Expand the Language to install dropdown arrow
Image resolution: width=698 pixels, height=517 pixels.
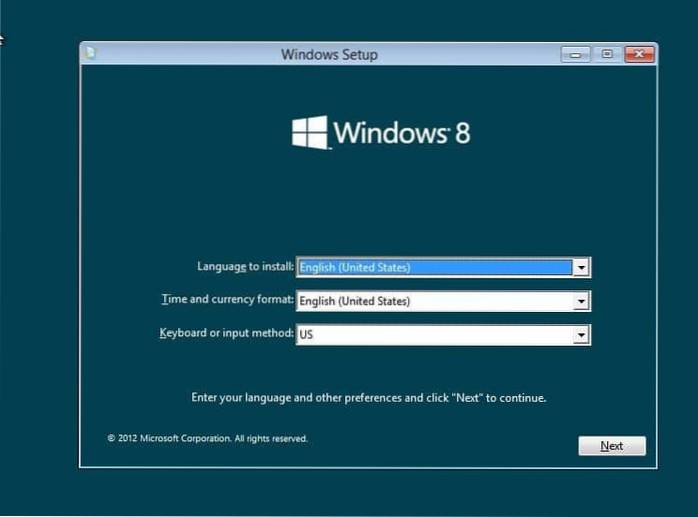[x=580, y=268]
